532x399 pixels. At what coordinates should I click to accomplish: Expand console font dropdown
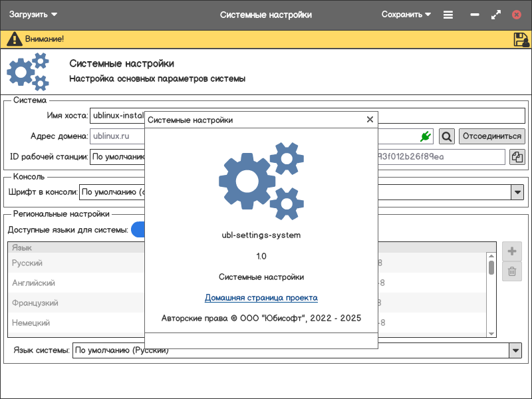(x=517, y=192)
